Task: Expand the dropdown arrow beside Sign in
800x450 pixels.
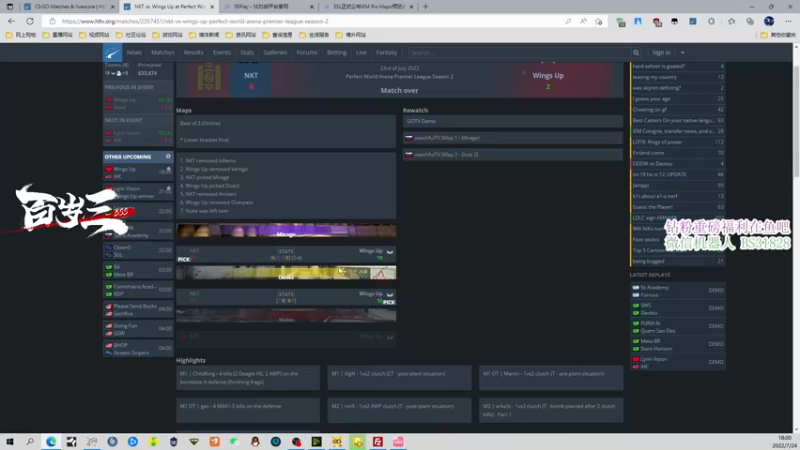Action: coord(683,53)
